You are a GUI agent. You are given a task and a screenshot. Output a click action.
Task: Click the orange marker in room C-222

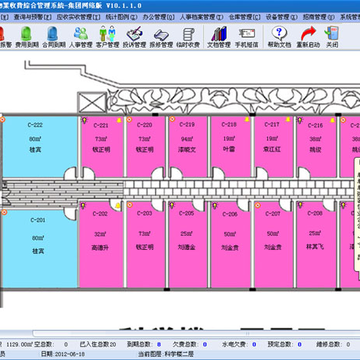tap(2, 119)
